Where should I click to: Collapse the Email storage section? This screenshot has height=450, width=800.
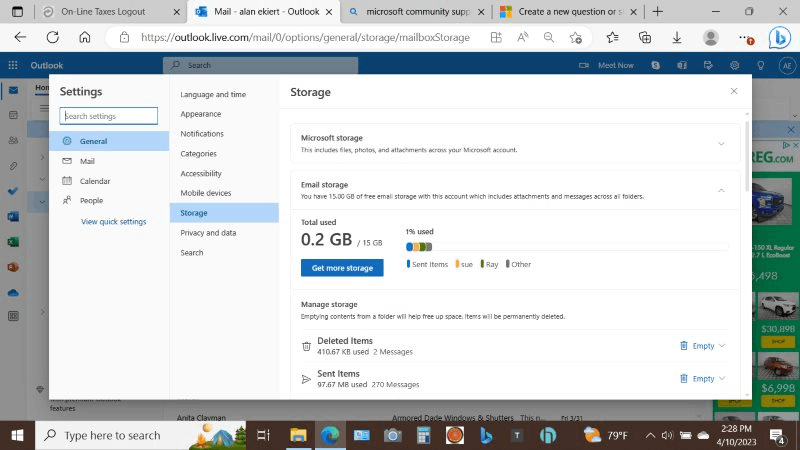(721, 190)
